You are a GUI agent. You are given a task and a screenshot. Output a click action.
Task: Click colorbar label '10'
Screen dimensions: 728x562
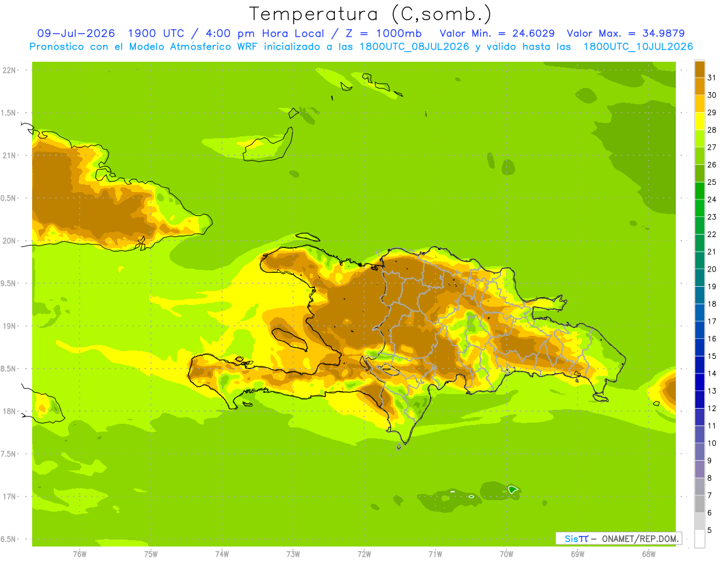pyautogui.click(x=712, y=443)
